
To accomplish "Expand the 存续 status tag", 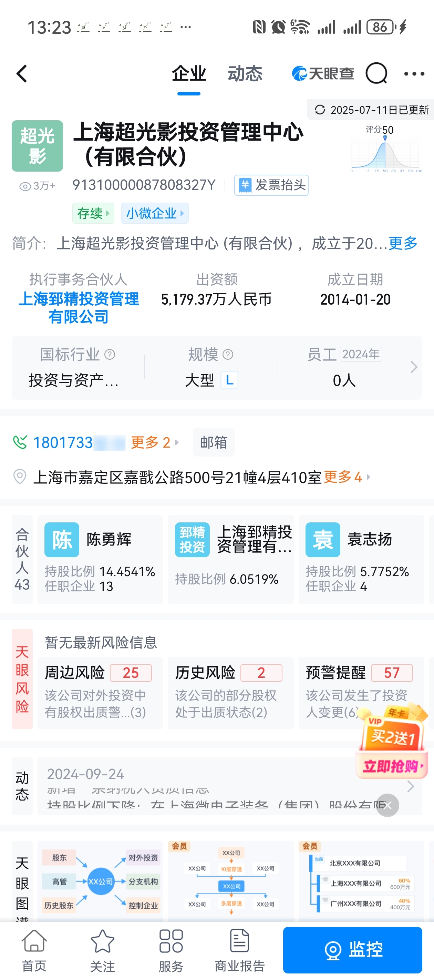I will point(93,213).
